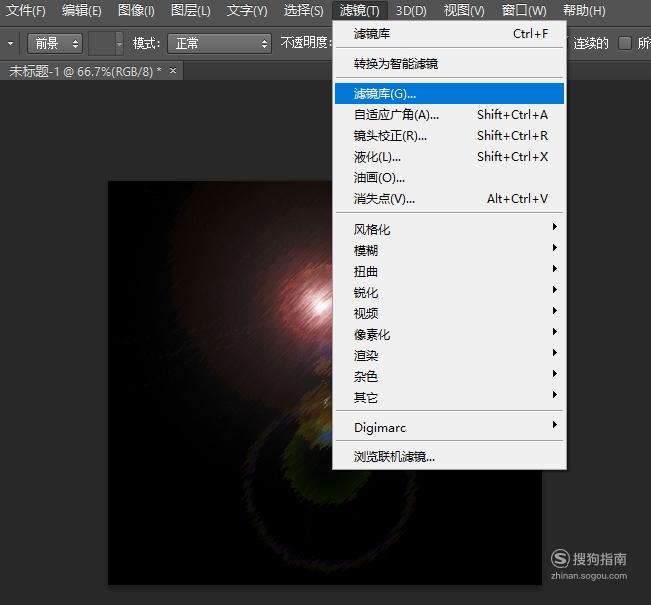The height and width of the screenshot is (605, 651).
Task: Open the 窗口(W) menu
Action: pyautogui.click(x=524, y=10)
